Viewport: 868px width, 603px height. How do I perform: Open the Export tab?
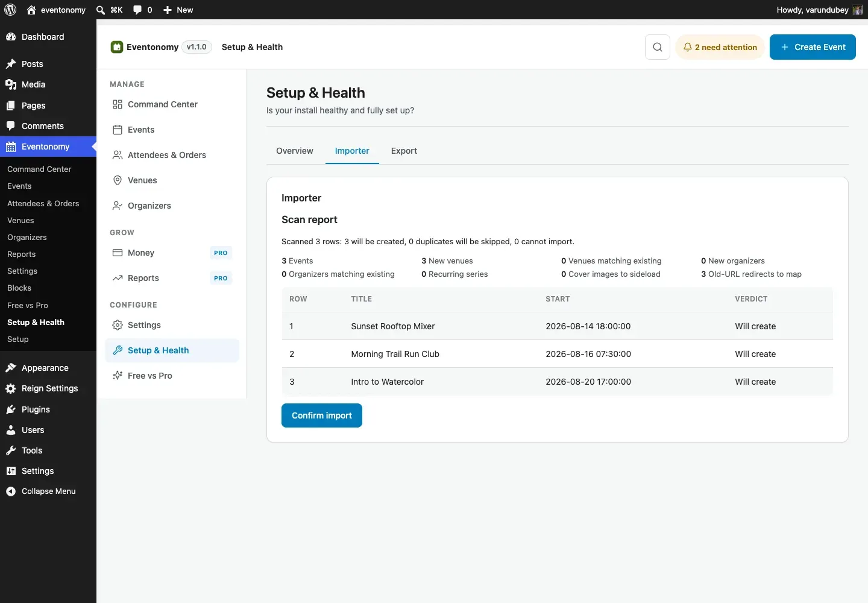404,151
